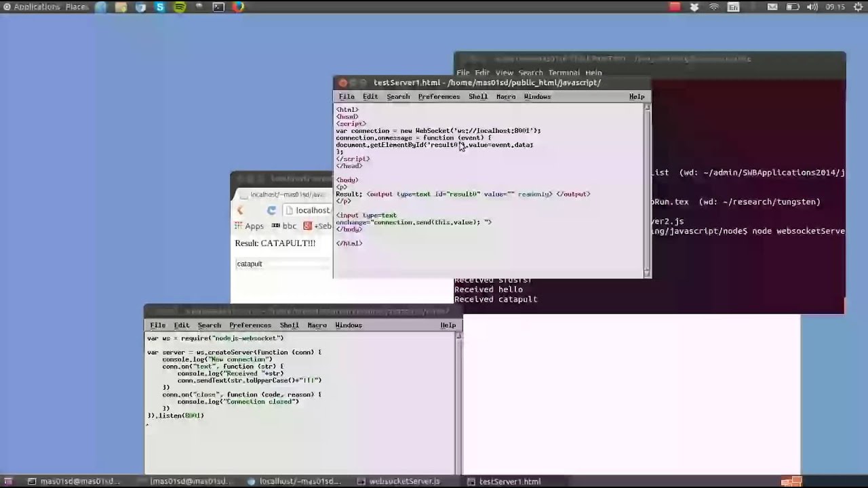The image size is (868, 488).
Task: Launch Firefox from the top panel
Action: (x=238, y=7)
